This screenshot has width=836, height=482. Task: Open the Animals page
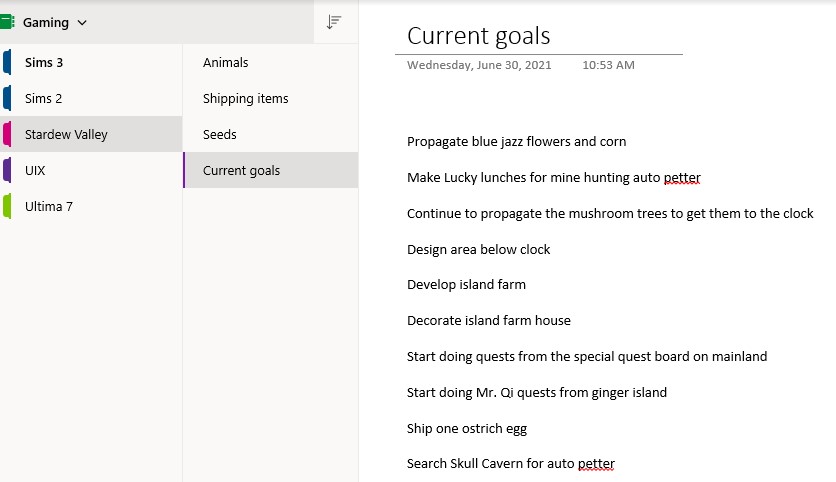tap(225, 63)
